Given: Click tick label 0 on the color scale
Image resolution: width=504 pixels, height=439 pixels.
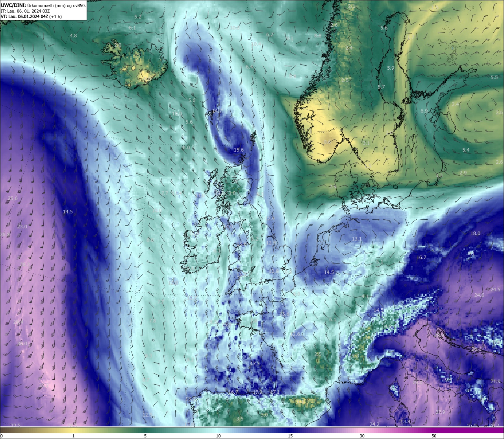Looking at the screenshot, I should 2,436.
